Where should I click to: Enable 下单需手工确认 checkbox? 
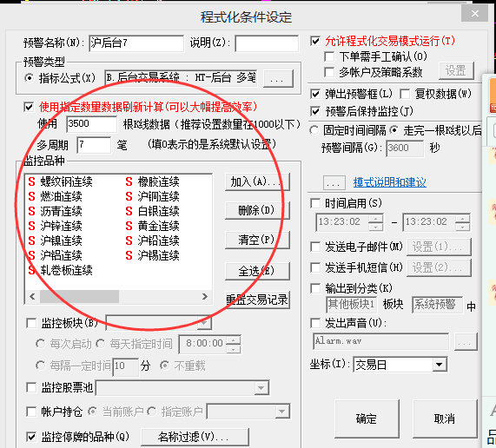point(329,57)
